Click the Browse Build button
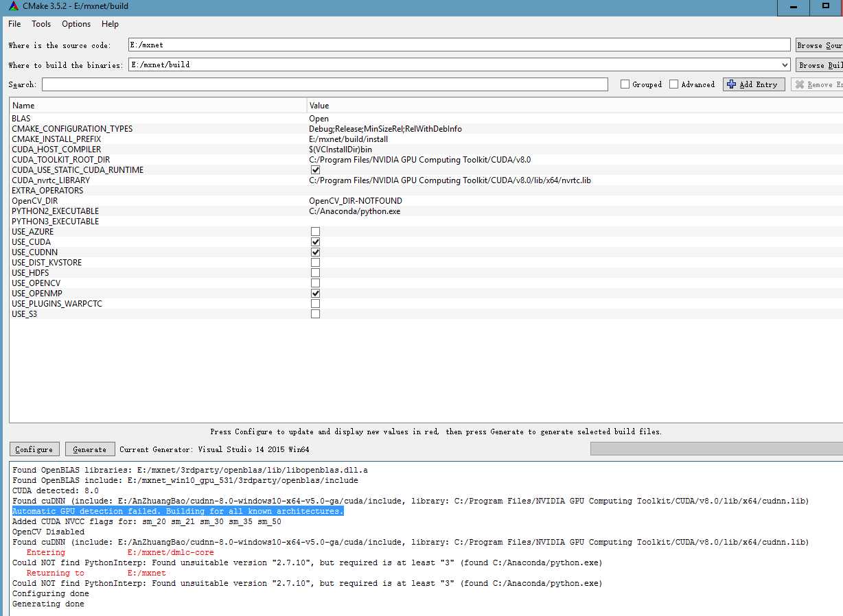 click(819, 65)
